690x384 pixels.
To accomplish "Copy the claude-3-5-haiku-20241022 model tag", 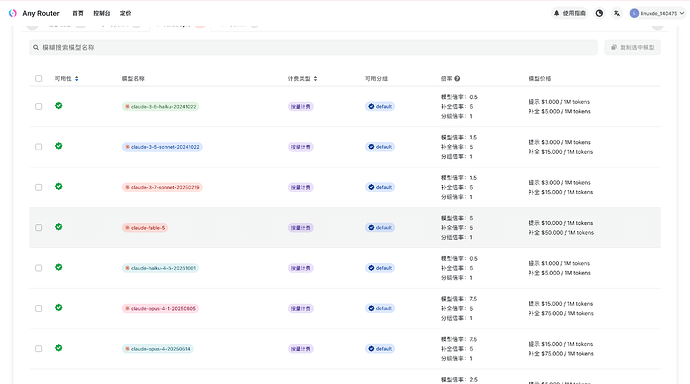I will tap(161, 106).
